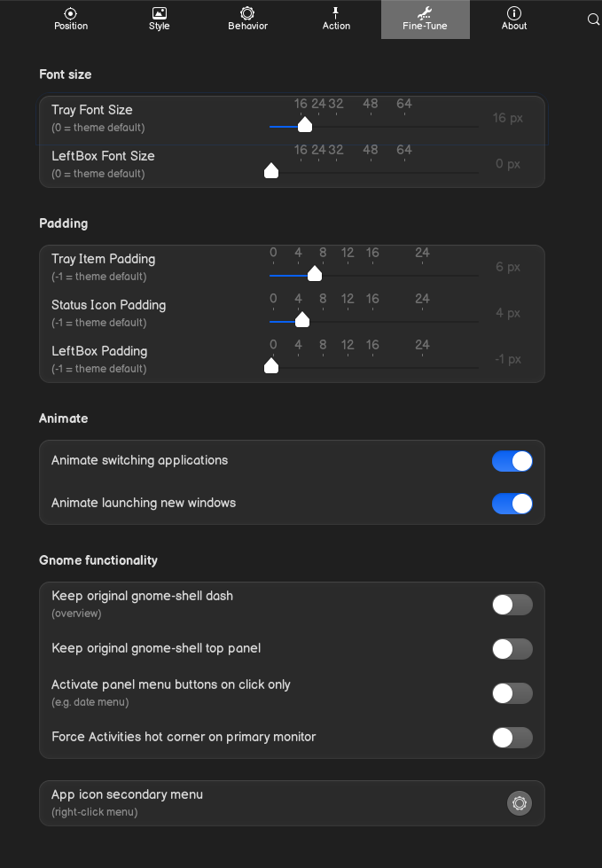Screen dimensions: 602x868
Task: Enable Keep original gnome-shell top panel
Action: click(x=512, y=649)
